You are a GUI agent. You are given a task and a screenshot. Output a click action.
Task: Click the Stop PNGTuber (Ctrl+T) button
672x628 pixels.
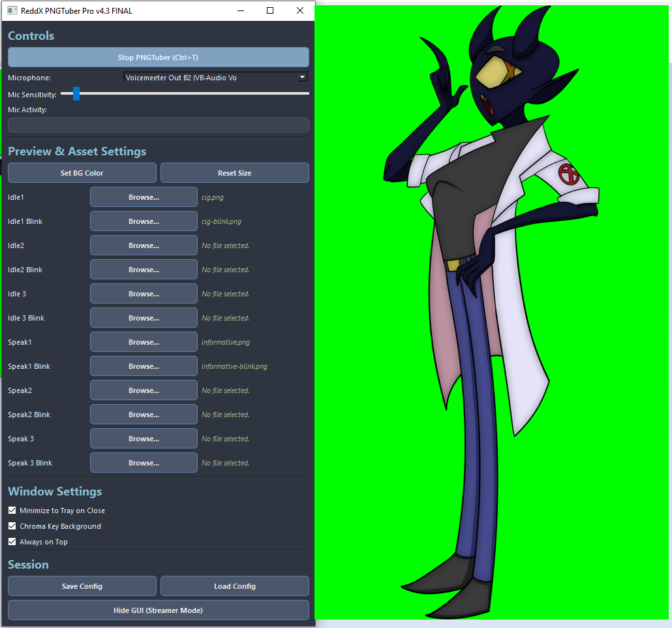pyautogui.click(x=158, y=57)
